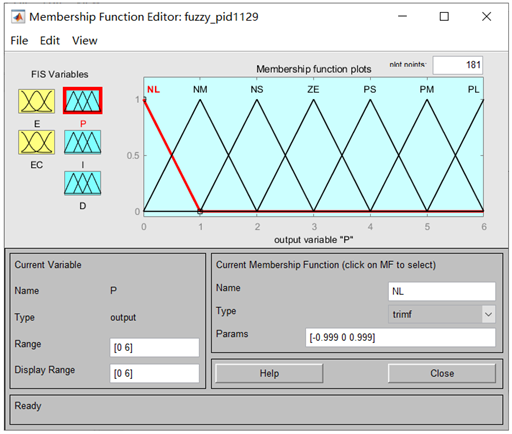Click the Params input field
Viewport: 512px width, 434px height.
pyautogui.click(x=401, y=337)
